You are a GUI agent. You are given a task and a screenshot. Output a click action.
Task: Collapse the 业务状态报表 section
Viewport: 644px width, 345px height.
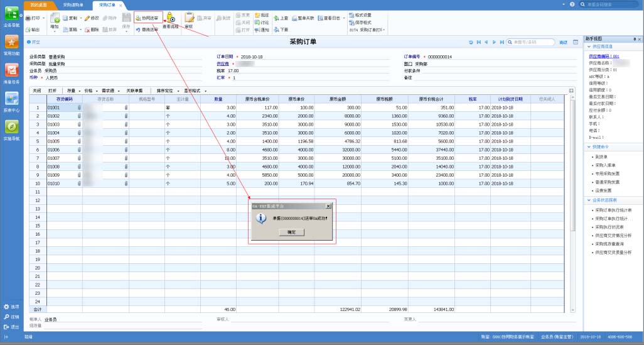pos(589,200)
